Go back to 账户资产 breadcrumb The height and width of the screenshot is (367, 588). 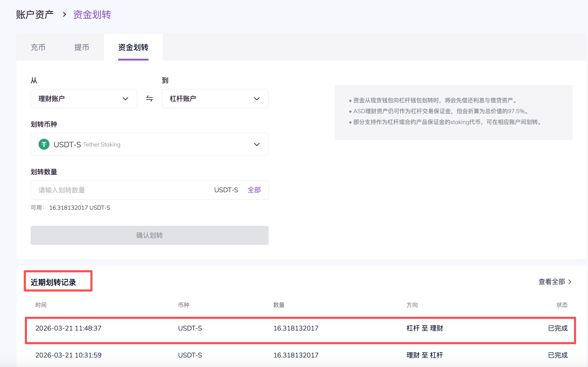35,15
